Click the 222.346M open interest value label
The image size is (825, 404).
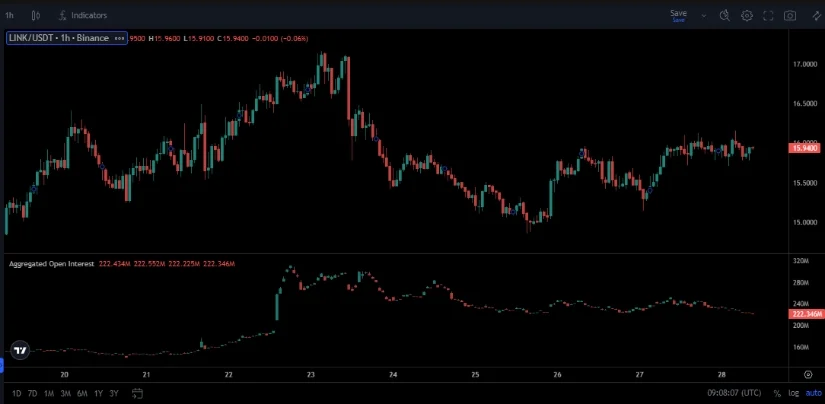tap(805, 315)
